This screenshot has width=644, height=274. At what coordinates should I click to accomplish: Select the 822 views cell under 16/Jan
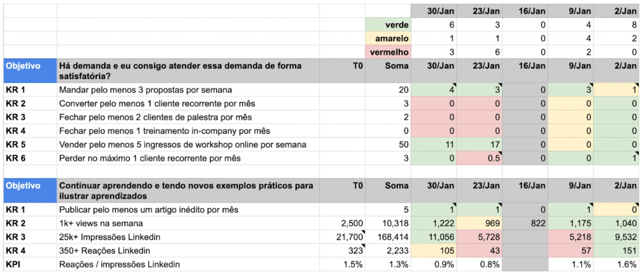coord(525,223)
